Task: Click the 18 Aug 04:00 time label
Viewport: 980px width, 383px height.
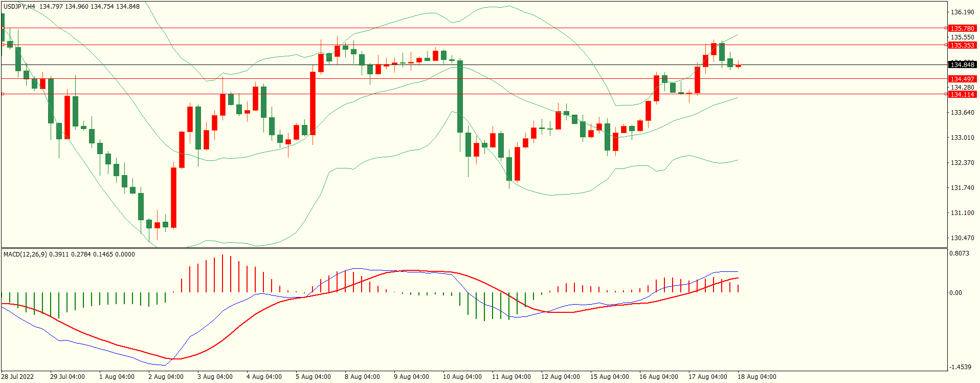Action: [756, 377]
